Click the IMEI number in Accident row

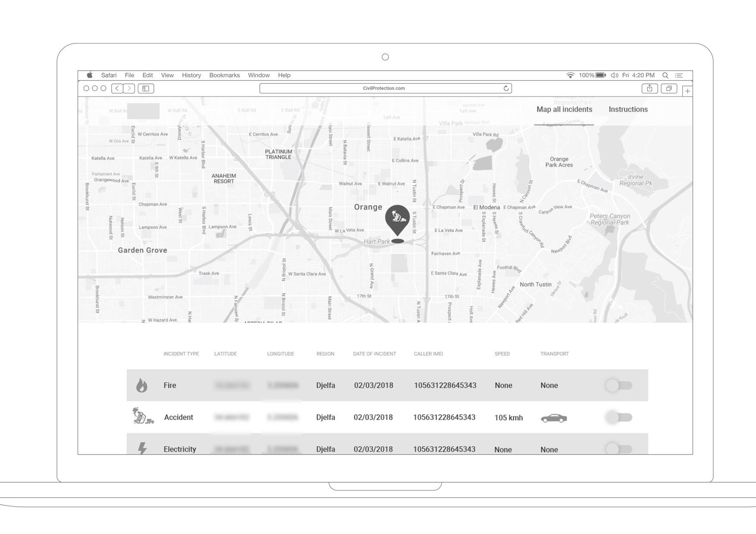tap(444, 417)
